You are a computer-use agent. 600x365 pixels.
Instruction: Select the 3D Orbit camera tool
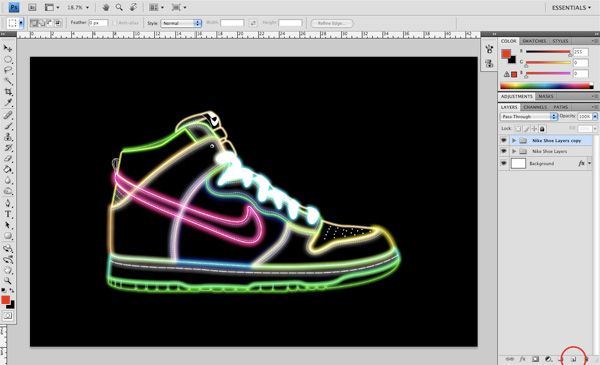click(x=8, y=260)
